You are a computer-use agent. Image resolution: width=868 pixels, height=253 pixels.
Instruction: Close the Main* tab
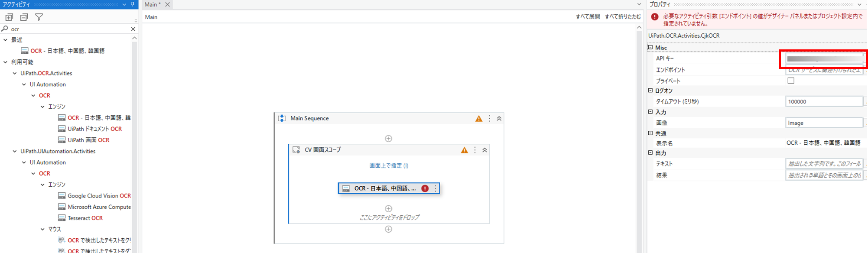coord(167,4)
